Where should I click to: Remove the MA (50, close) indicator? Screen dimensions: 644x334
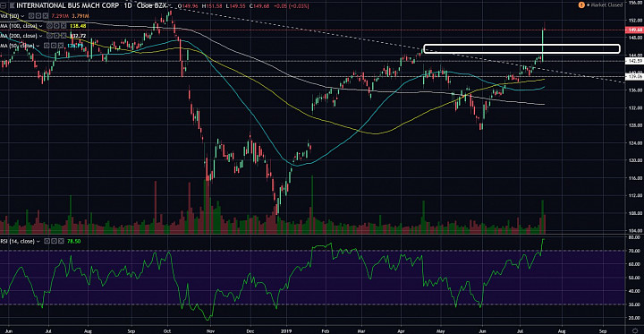point(61,46)
